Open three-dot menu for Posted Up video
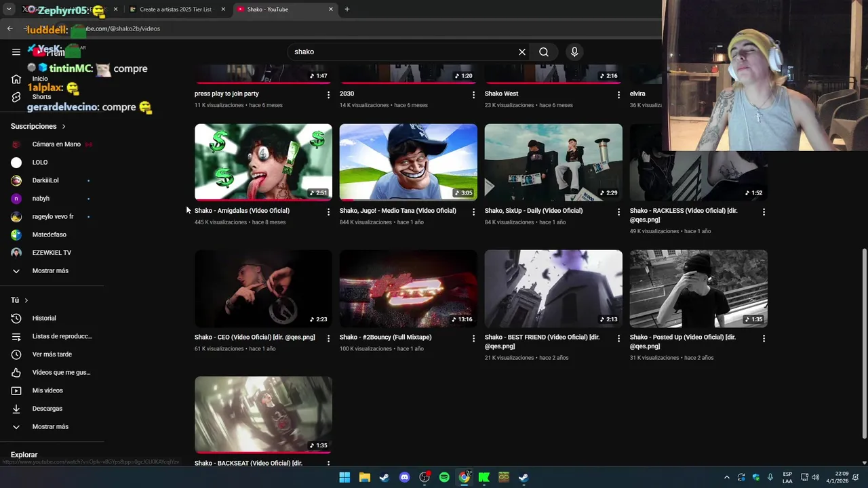 764,338
